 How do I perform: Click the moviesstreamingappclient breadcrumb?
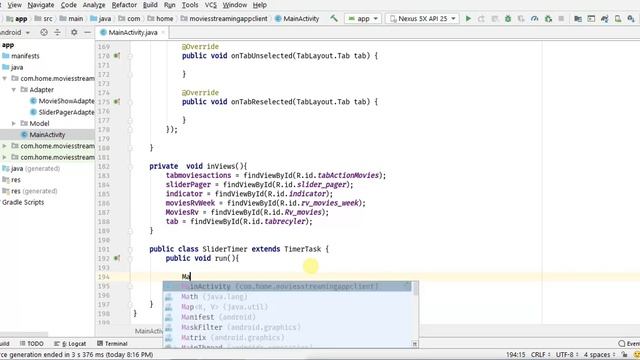pyautogui.click(x=224, y=19)
